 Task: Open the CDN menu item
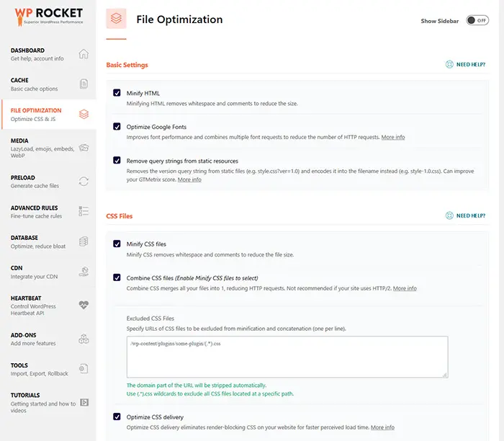click(x=49, y=272)
